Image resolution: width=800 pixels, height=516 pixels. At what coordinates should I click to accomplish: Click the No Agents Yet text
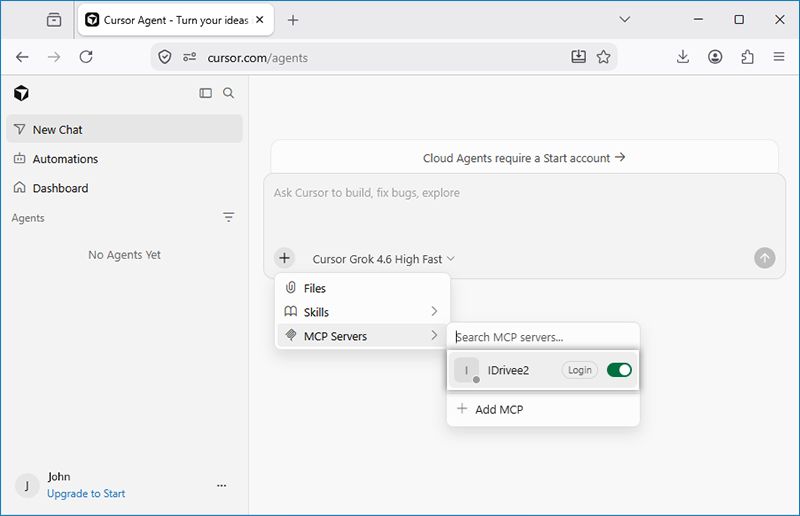tap(124, 255)
